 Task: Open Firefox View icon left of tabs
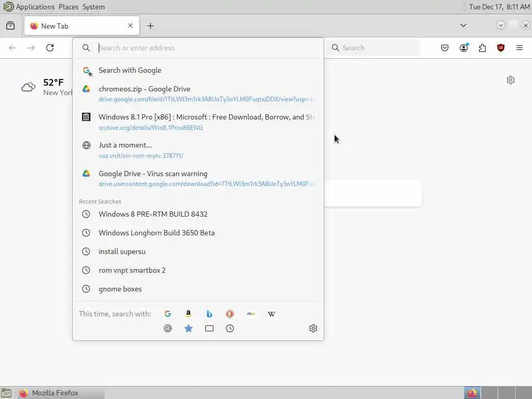10,26
